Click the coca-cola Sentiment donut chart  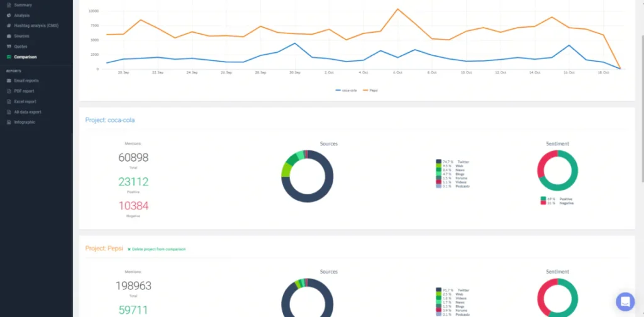tap(557, 170)
